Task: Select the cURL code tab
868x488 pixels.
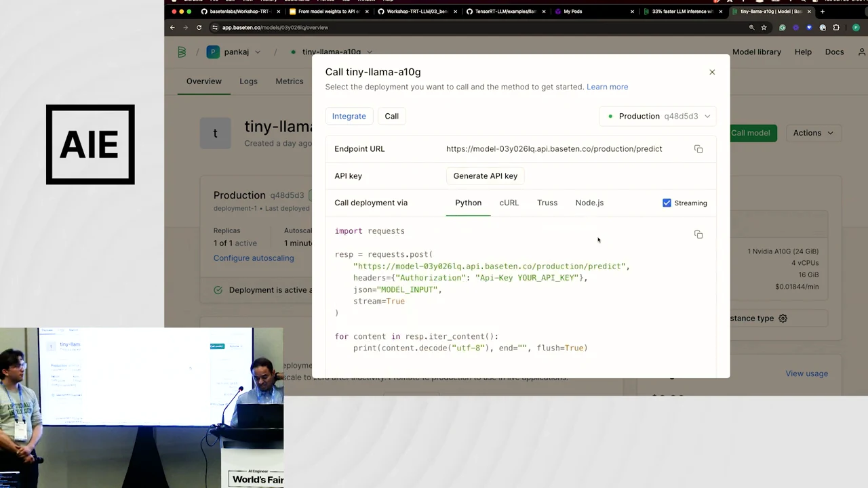Action: tap(509, 203)
